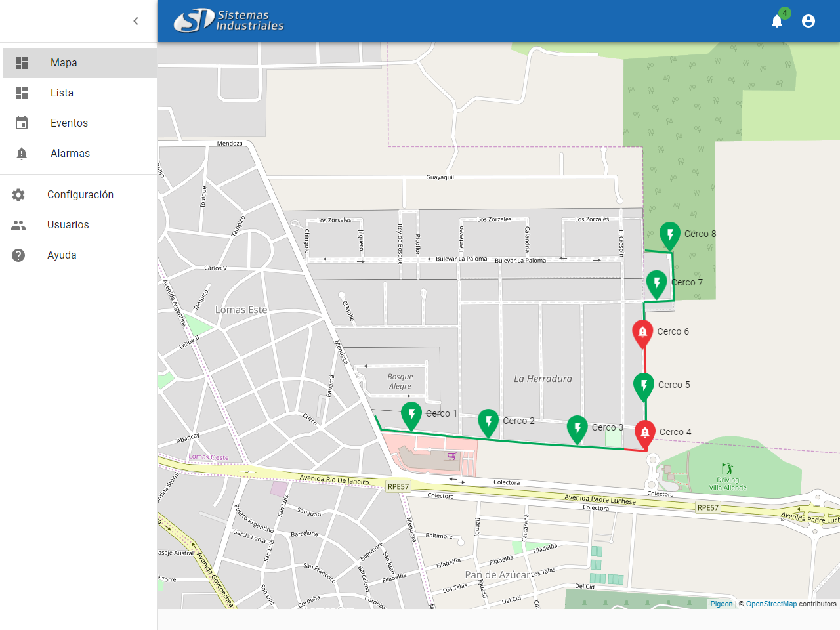Open the Ayuda help page
Screen dimensions: 840x630
[x=62, y=255]
